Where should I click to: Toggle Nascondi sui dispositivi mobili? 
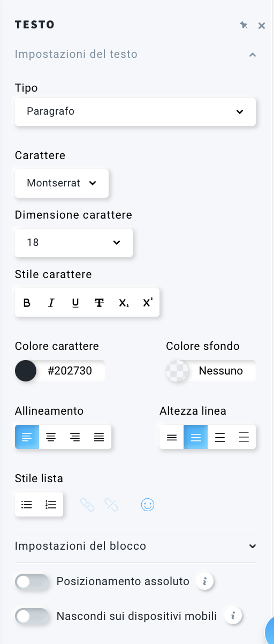coord(32,617)
